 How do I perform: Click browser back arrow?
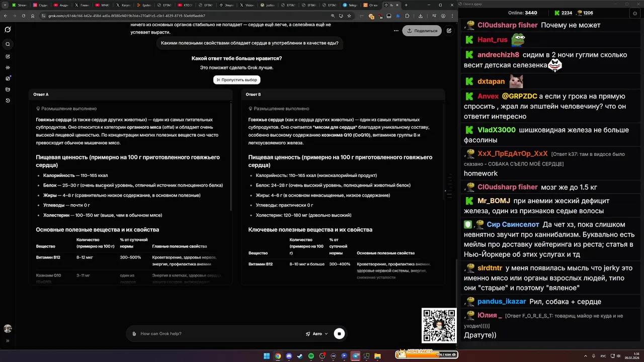[x=6, y=16]
